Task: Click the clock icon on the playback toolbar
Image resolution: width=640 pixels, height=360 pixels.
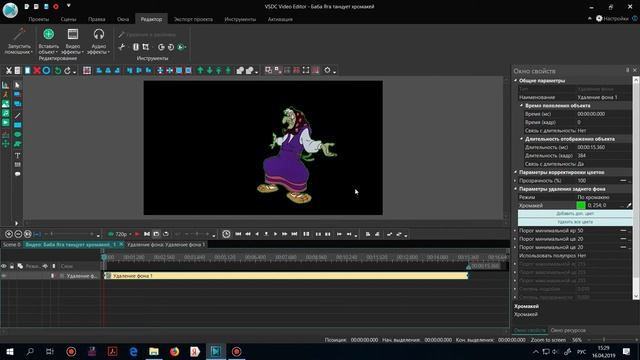Action: coord(226,234)
